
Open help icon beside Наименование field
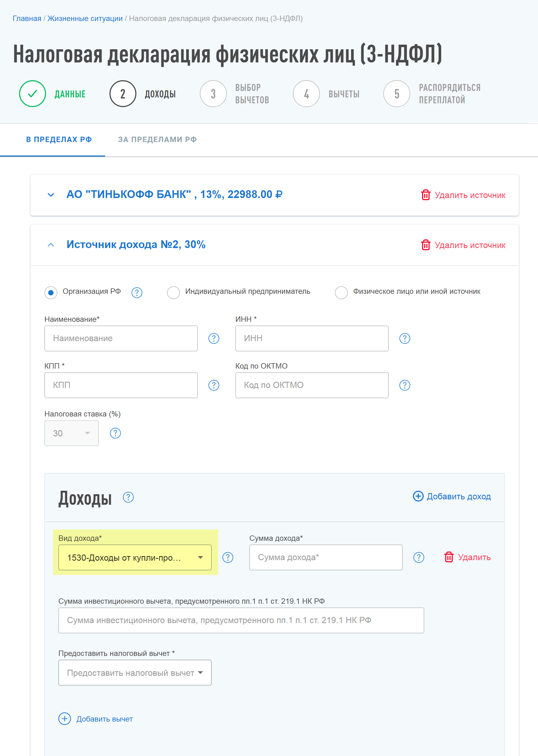pyautogui.click(x=214, y=338)
